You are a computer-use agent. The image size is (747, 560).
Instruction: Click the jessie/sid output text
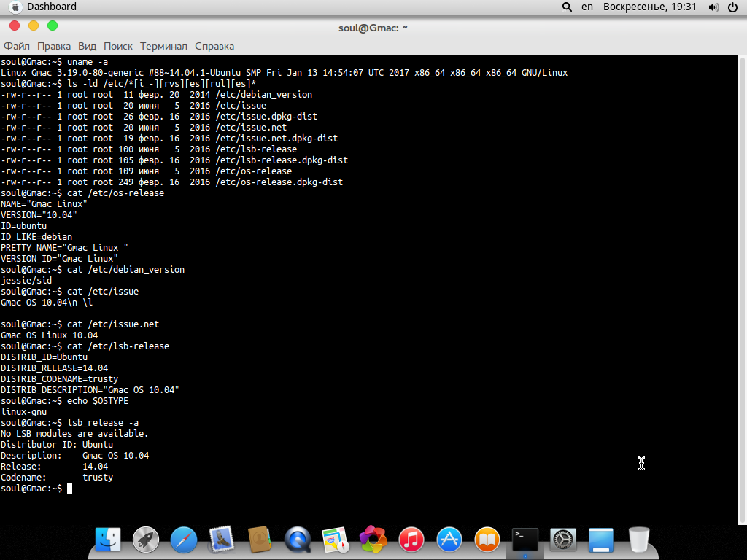click(26, 281)
